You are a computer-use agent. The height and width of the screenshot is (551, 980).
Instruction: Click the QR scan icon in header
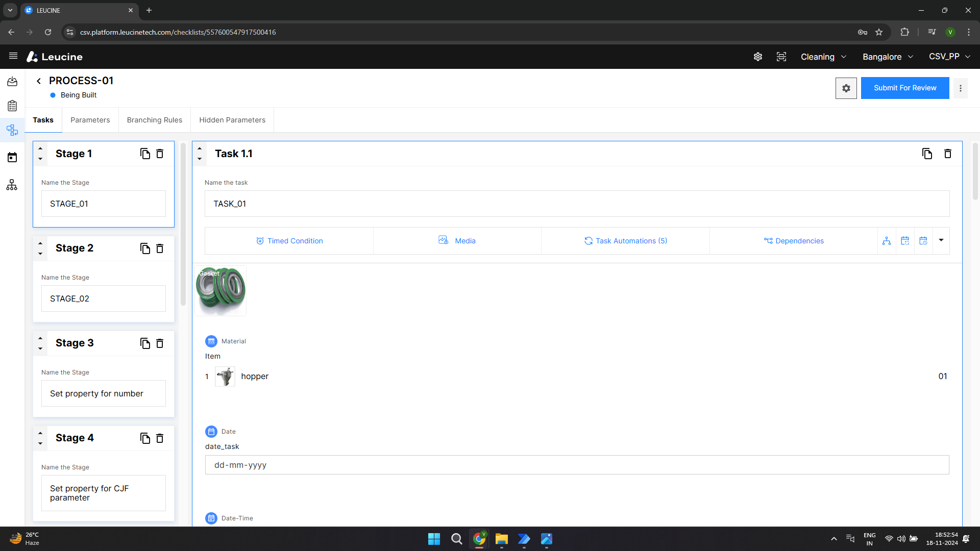[x=781, y=57]
